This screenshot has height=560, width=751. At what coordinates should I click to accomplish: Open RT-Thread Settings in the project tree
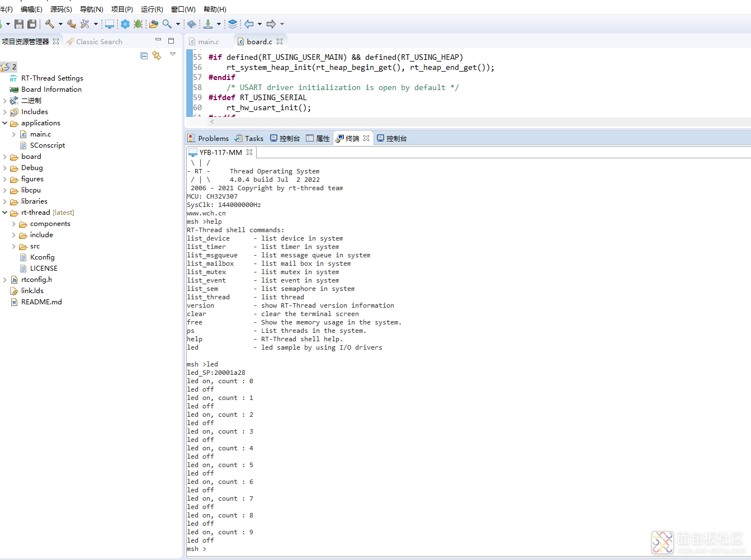pos(52,78)
